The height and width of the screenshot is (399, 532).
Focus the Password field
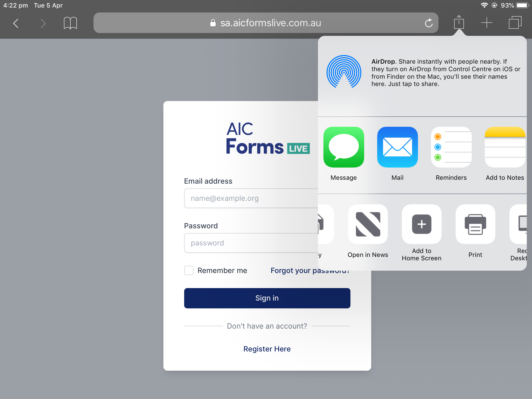(251, 243)
